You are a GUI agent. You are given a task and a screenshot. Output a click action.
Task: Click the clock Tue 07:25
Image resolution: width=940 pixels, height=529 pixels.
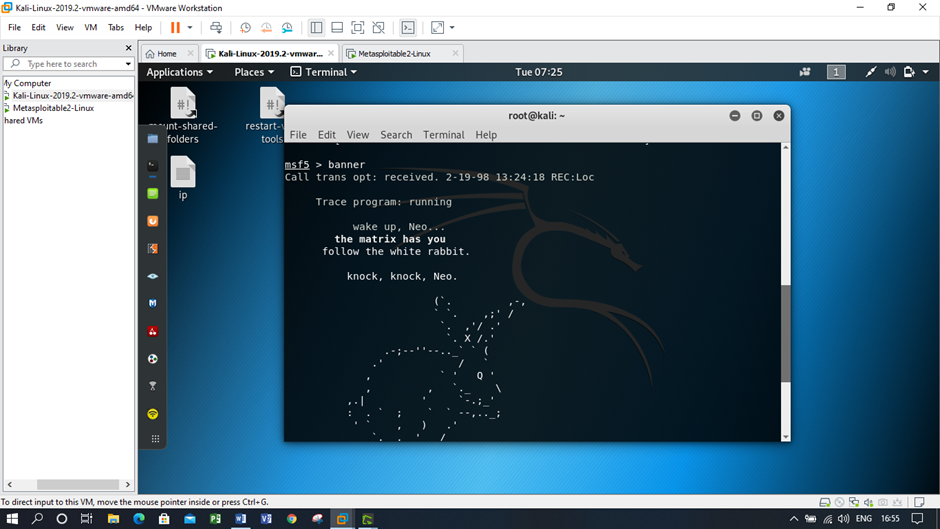tap(539, 72)
